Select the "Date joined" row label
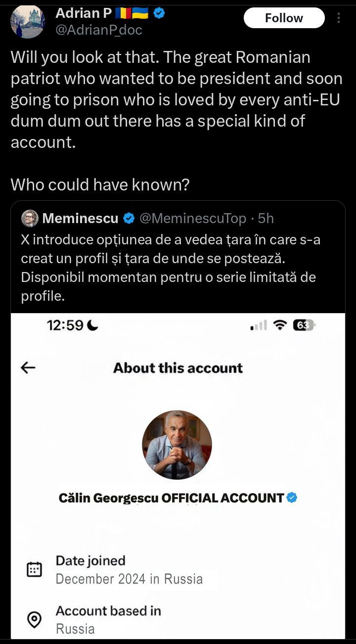This screenshot has height=644, width=356. pyautogui.click(x=90, y=560)
